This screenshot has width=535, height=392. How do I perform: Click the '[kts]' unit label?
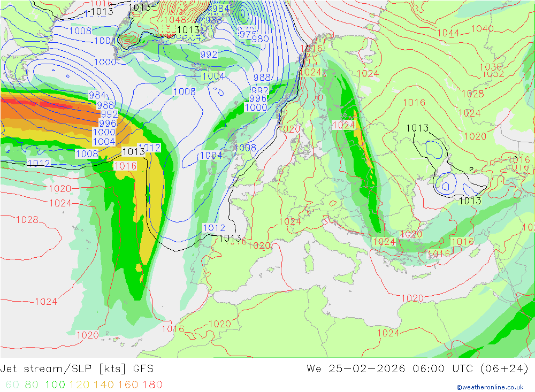point(112,369)
